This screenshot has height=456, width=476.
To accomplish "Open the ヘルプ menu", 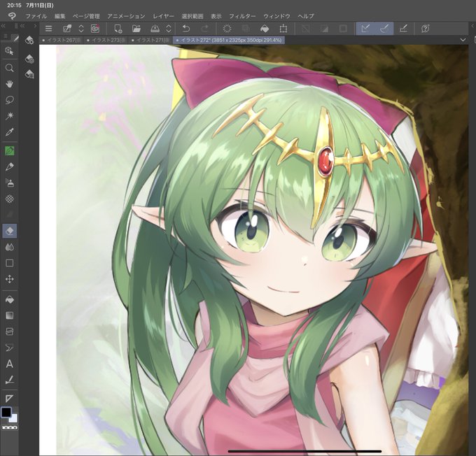I will 306,16.
